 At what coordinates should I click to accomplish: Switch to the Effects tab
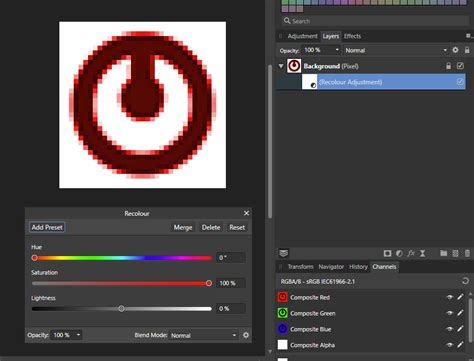tap(352, 36)
